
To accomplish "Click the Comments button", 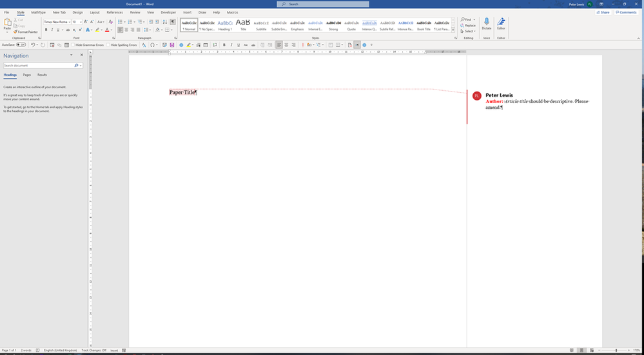I will coord(626,12).
